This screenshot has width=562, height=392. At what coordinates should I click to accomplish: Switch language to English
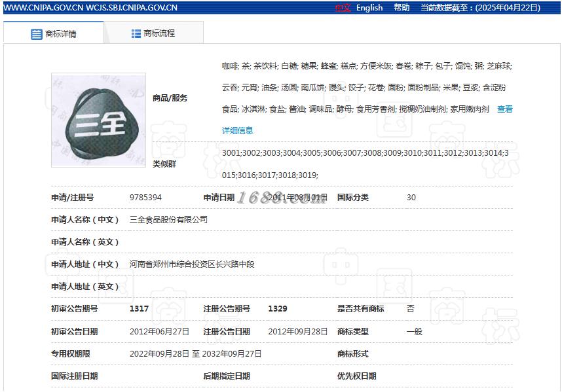point(369,7)
